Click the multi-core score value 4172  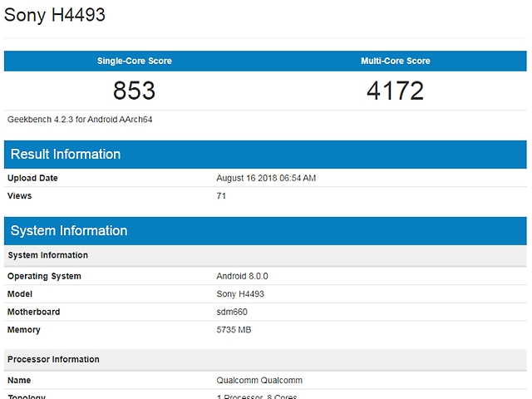click(x=396, y=90)
